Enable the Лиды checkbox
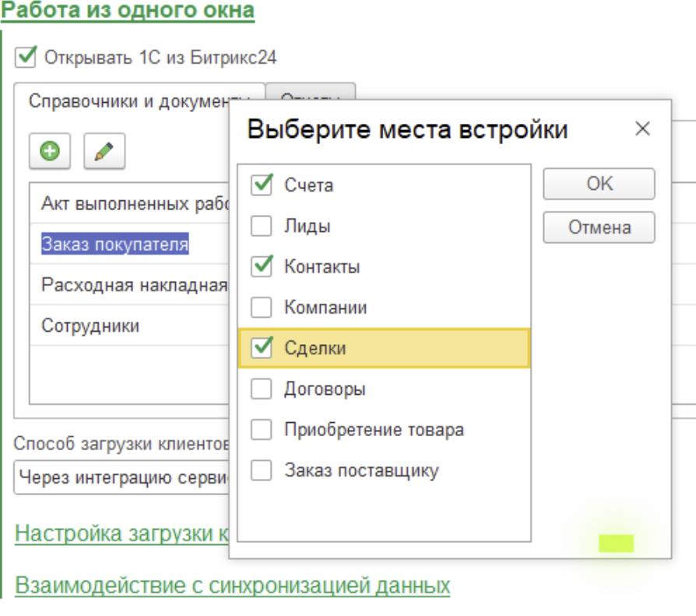696x616 pixels. pyautogui.click(x=263, y=227)
